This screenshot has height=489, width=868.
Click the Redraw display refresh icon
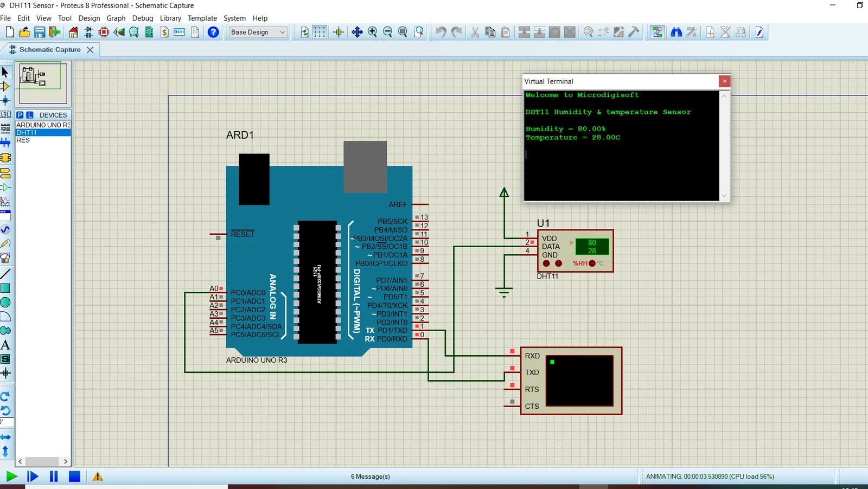[305, 32]
